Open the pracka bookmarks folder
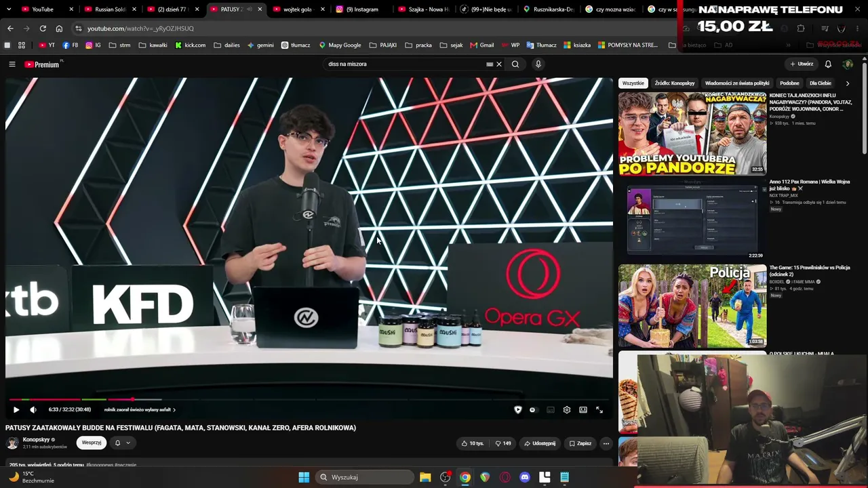 coord(418,45)
